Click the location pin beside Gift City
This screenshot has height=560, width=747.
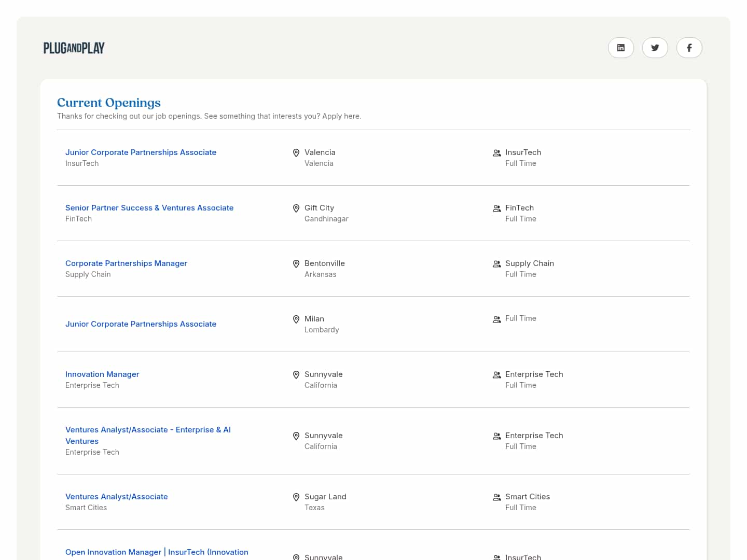point(296,208)
